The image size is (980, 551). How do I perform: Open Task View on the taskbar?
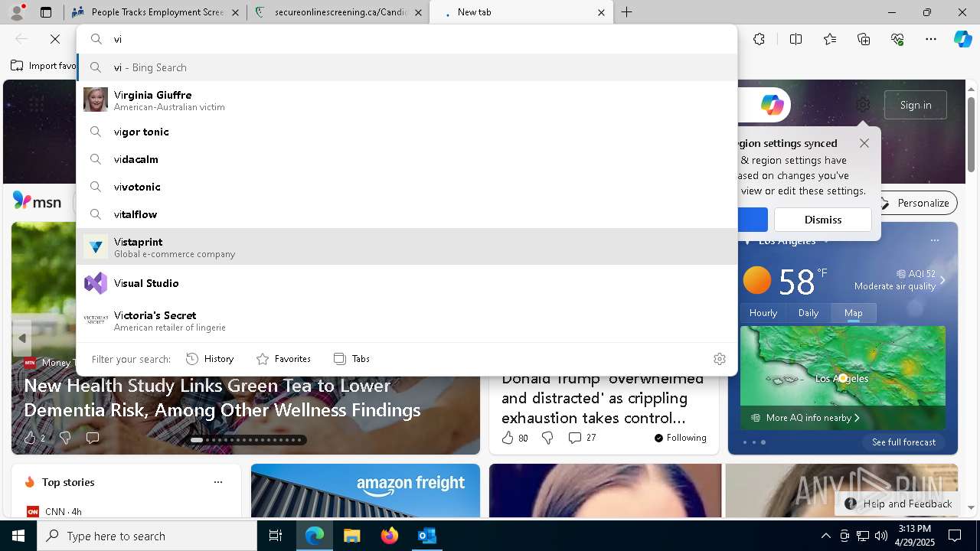[276, 536]
